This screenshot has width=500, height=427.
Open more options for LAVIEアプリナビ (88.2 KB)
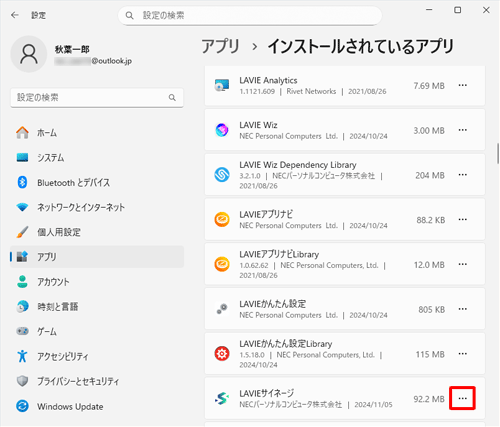[x=462, y=219]
